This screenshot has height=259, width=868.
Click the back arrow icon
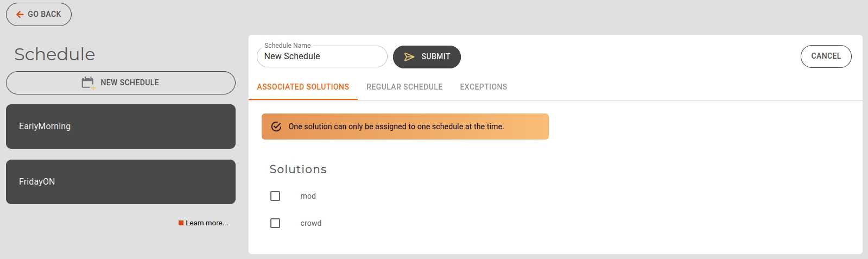20,15
